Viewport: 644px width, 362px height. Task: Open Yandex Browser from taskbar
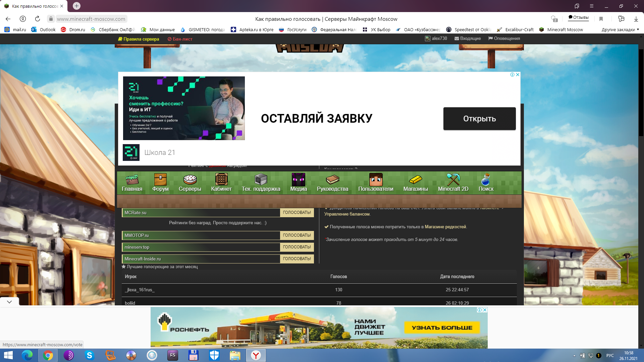pyautogui.click(x=256, y=355)
